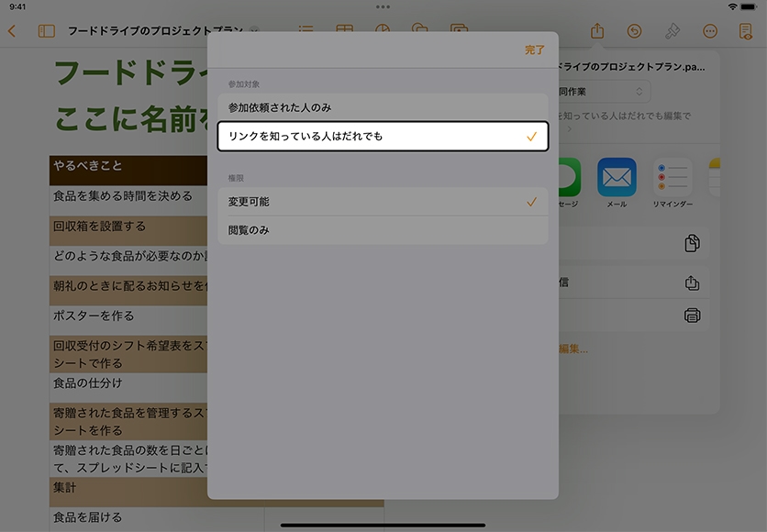Select 参加依頼された人のみ option
This screenshot has height=532, width=767.
click(382, 107)
